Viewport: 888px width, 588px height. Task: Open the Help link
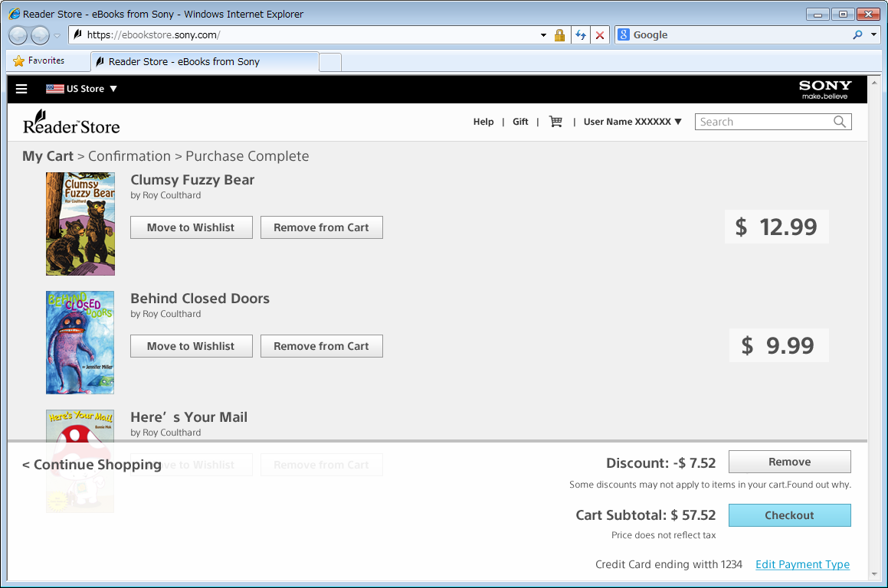click(483, 122)
